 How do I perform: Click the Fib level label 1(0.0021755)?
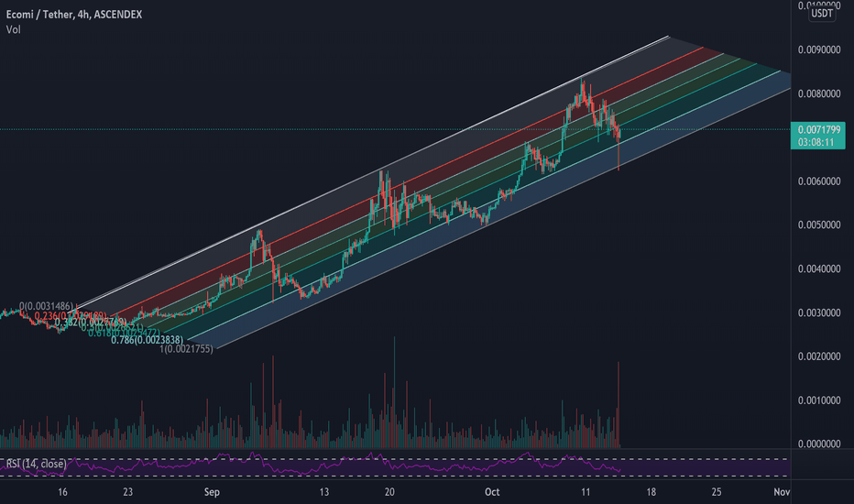tap(186, 349)
